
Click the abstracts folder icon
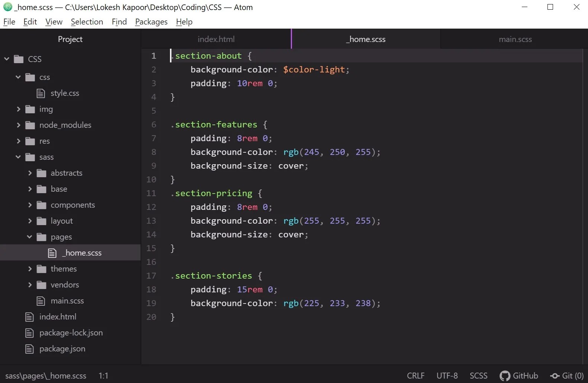point(42,173)
